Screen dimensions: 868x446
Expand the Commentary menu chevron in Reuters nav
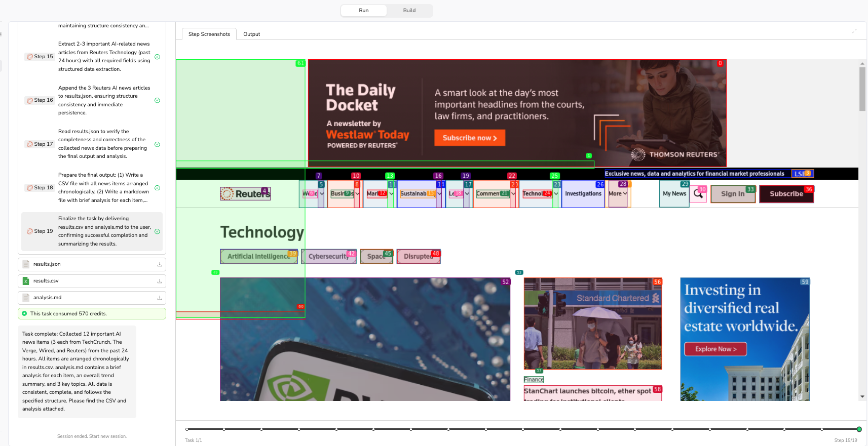pos(513,194)
